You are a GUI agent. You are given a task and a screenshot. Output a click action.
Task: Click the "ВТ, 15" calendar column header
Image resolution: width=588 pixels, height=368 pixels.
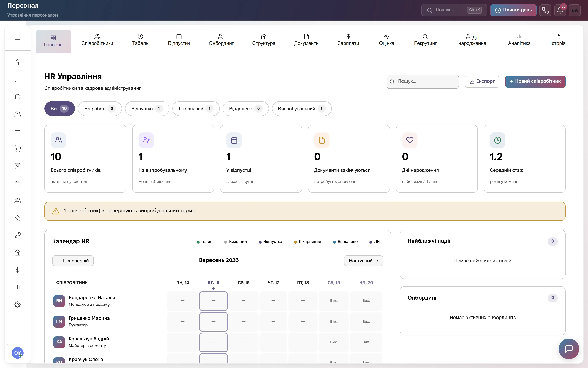213,283
